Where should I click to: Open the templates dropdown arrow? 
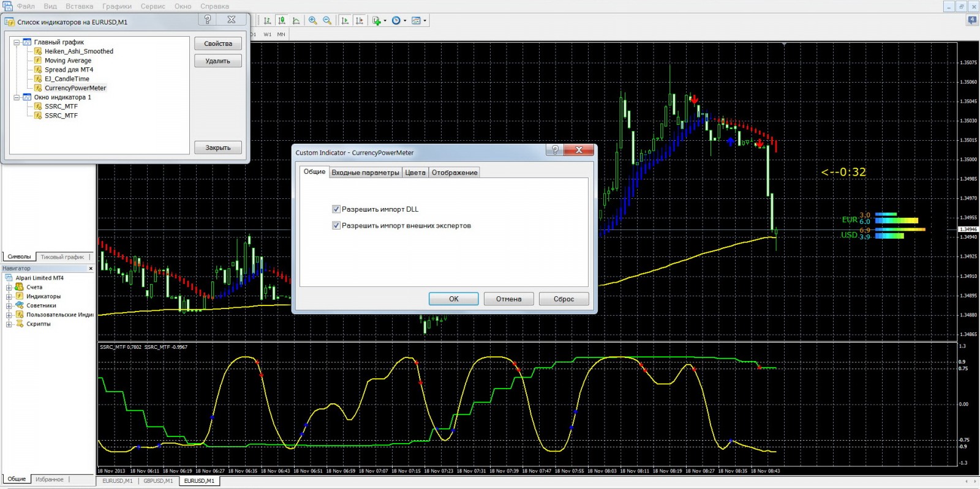click(x=424, y=20)
